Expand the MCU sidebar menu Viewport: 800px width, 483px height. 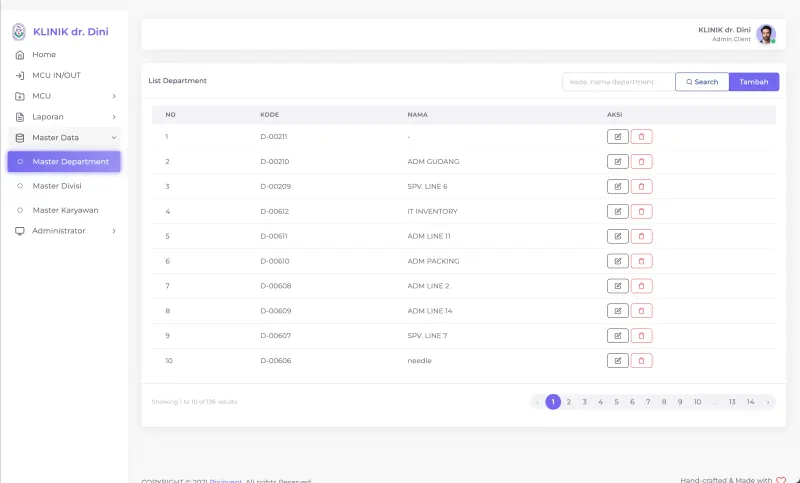pos(65,96)
